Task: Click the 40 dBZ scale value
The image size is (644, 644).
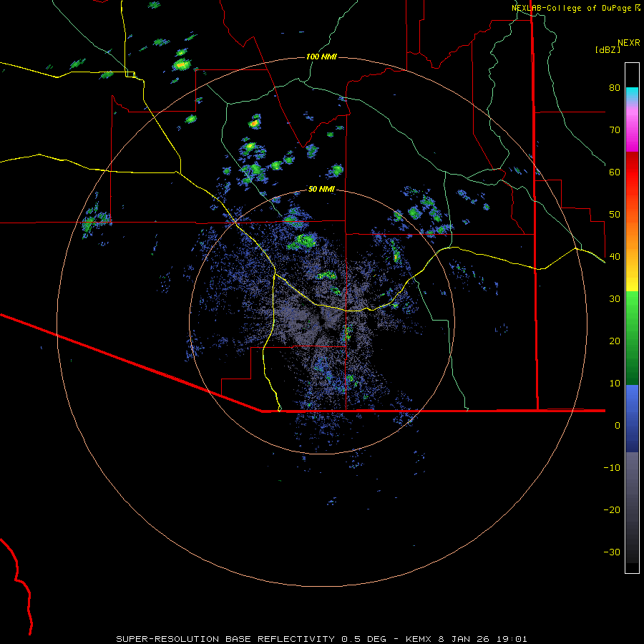Action: tap(615, 257)
